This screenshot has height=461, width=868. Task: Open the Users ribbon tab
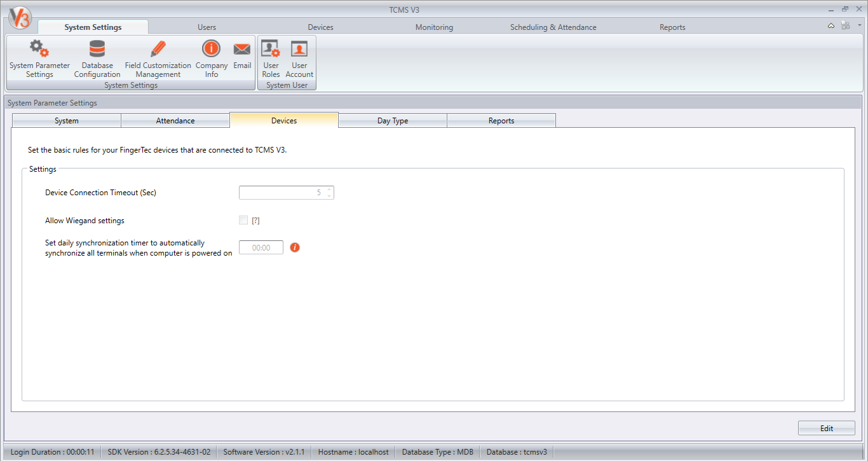coord(207,27)
